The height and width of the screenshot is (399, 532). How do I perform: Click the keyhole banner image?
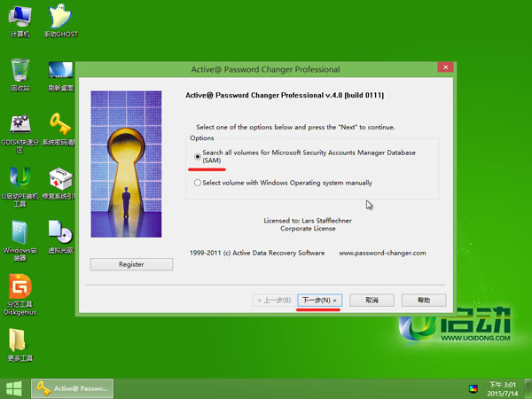(126, 164)
